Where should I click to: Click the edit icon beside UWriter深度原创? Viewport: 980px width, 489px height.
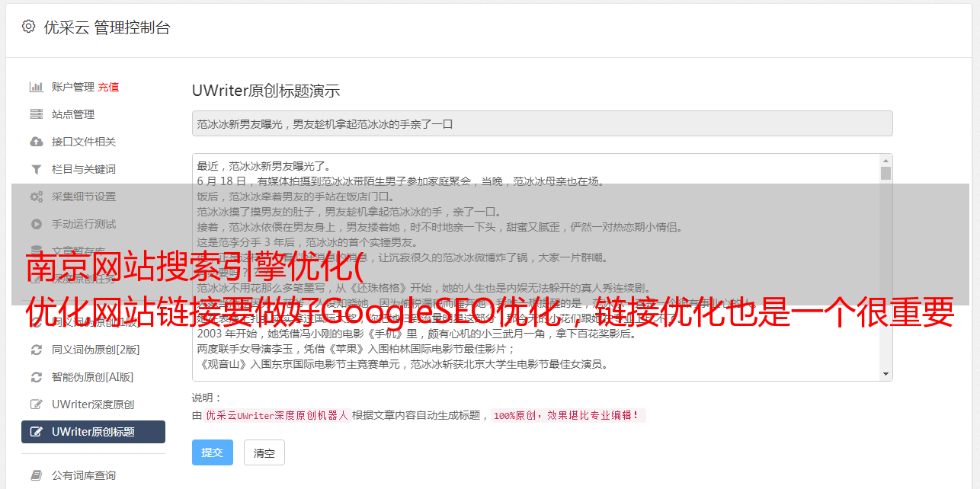click(x=36, y=404)
